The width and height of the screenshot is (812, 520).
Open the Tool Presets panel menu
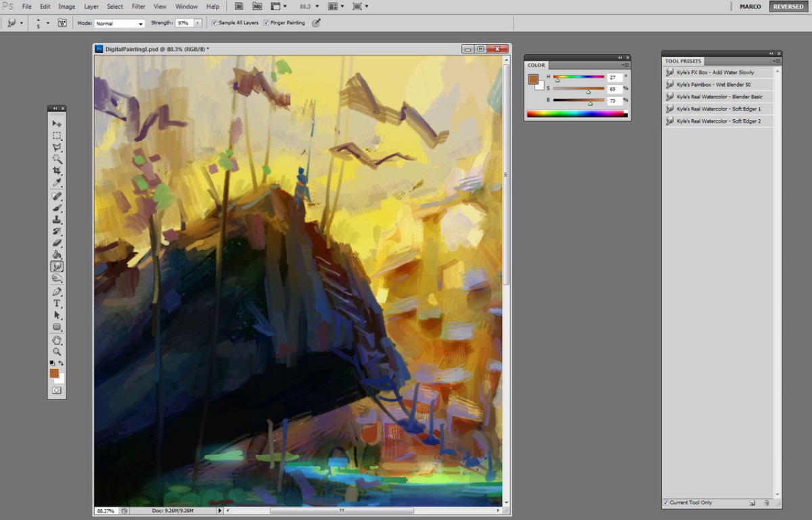777,61
